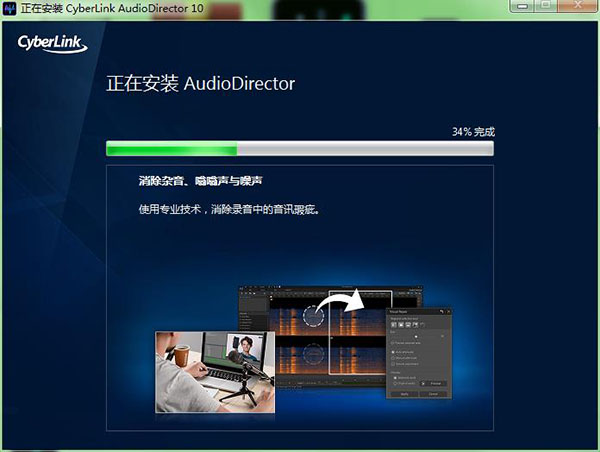
Task: Minimize the installer window
Action: (x=523, y=6)
